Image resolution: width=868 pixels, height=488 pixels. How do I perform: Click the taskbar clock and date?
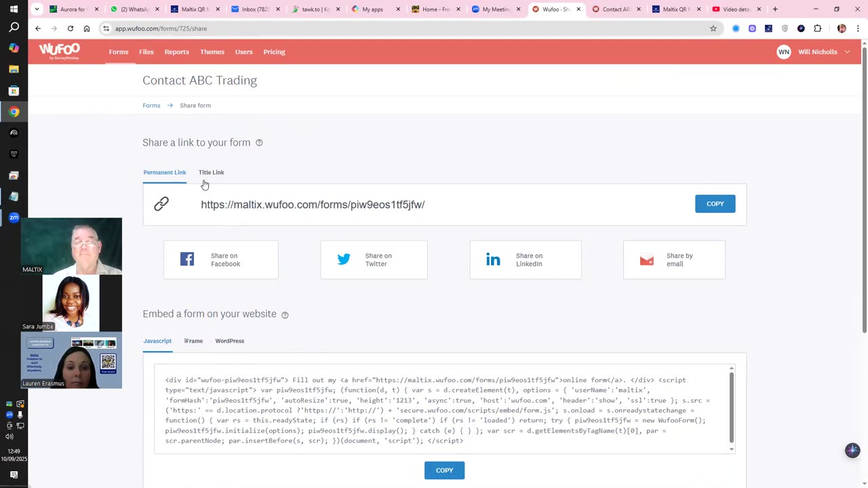tap(14, 455)
